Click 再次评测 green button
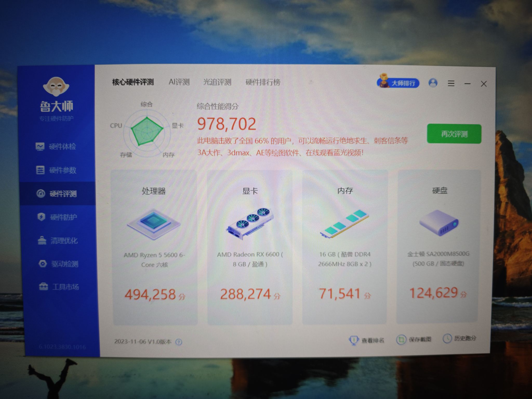This screenshot has height=399, width=532. click(454, 134)
